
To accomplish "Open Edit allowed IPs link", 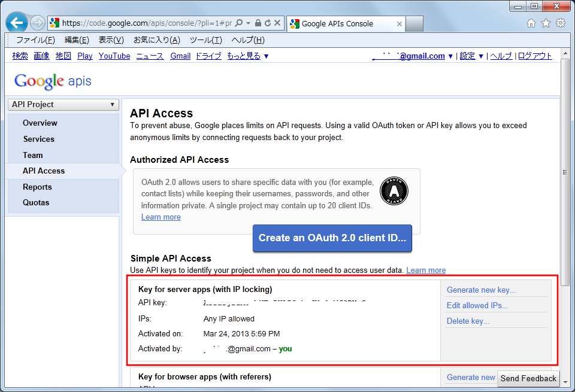I will pos(477,306).
